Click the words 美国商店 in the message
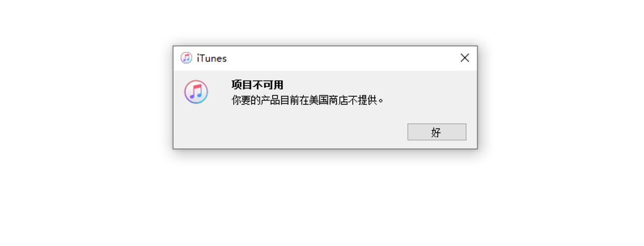 [328, 100]
